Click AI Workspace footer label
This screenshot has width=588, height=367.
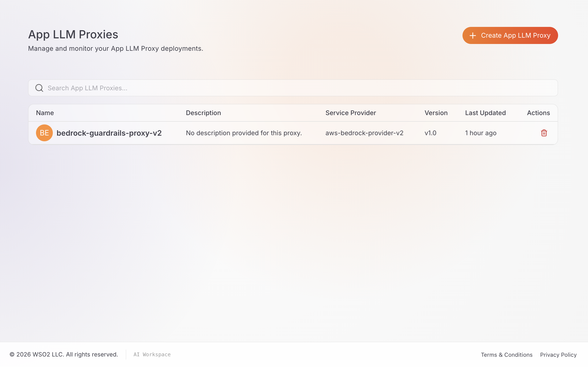coord(152,354)
